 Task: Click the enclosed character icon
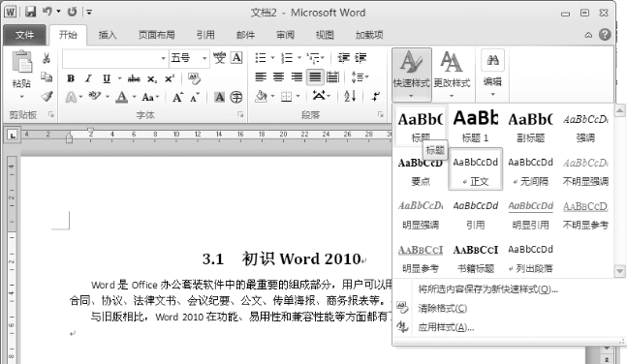[236, 97]
